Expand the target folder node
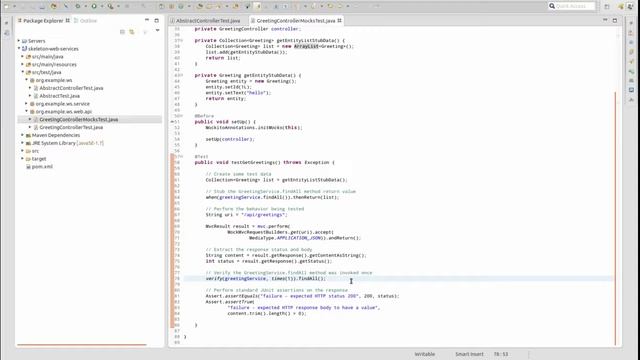Image resolution: width=640 pixels, height=360 pixels. (22, 159)
